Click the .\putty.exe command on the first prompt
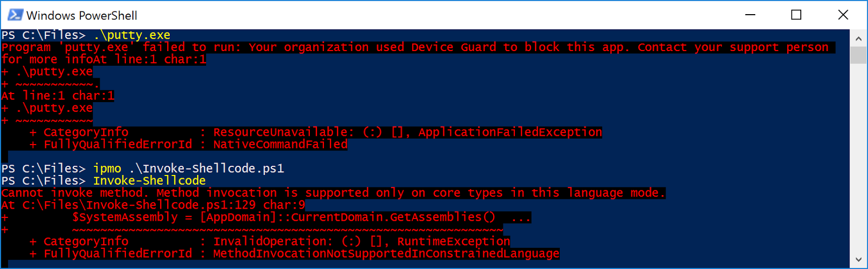868x269 pixels. pos(132,35)
